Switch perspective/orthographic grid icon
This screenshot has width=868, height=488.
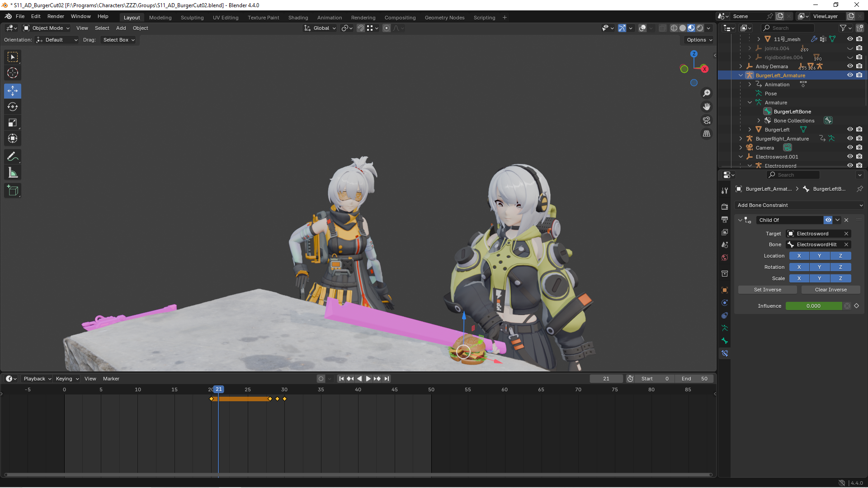point(707,134)
